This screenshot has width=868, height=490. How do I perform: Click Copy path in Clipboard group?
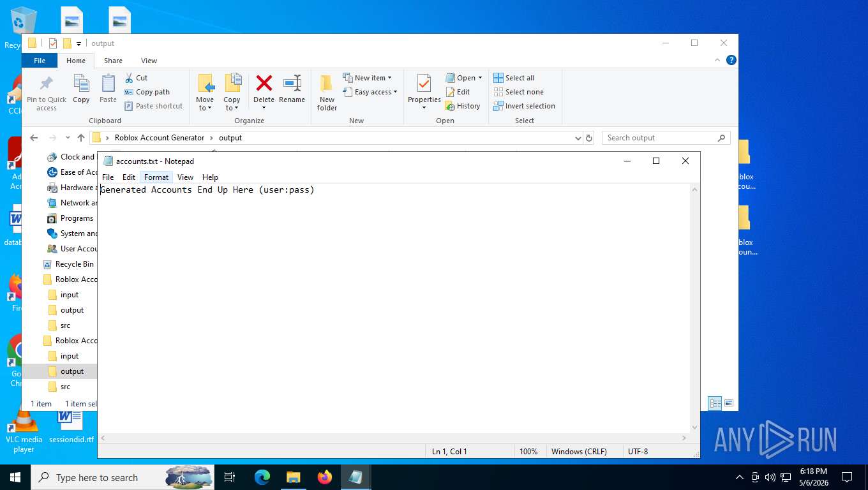(147, 92)
